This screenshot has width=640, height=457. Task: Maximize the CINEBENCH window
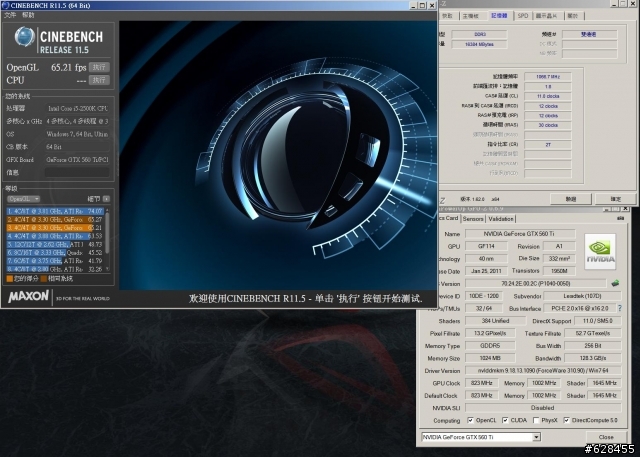coord(422,5)
